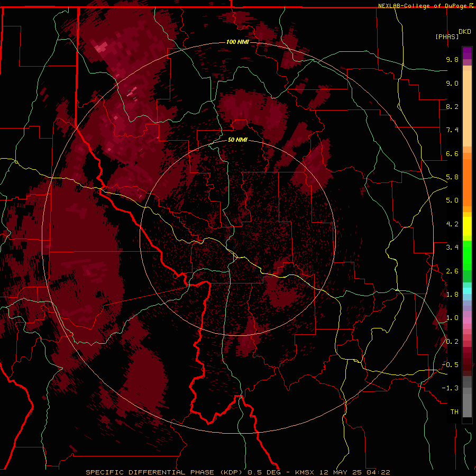Click the yellow segment of the color bar
Image resolution: width=476 pixels, height=476 pixels.
click(x=467, y=226)
